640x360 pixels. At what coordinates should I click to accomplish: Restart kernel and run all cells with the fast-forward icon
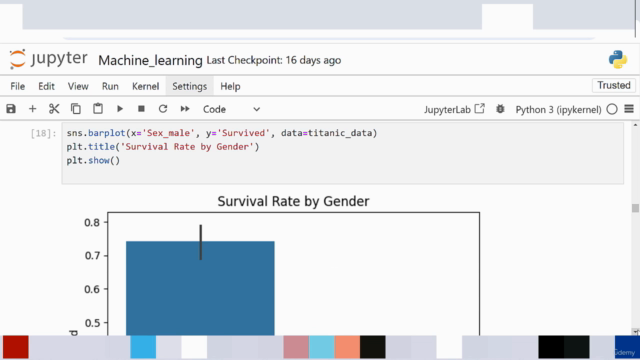coord(185,109)
